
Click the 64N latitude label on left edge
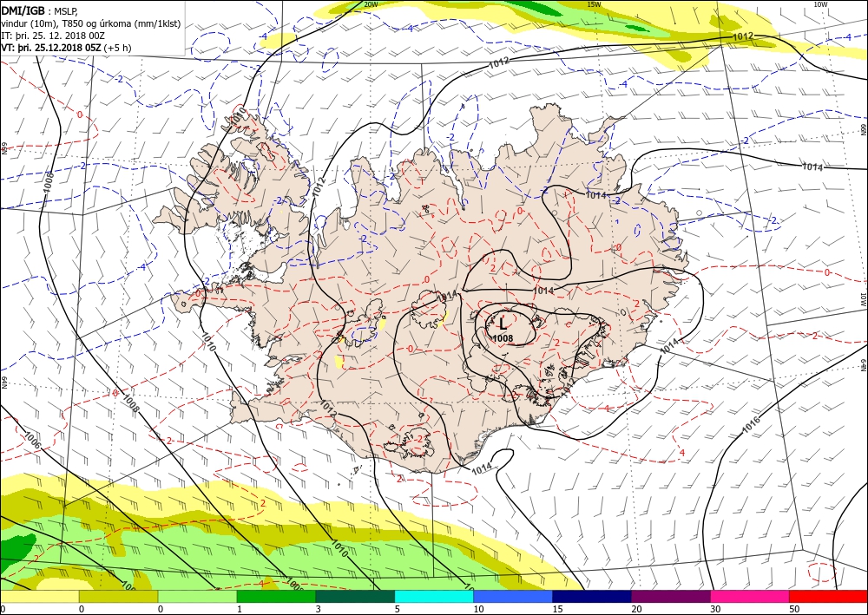pyautogui.click(x=3, y=383)
